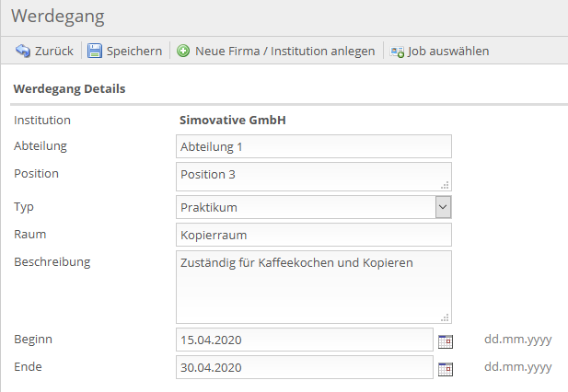This screenshot has width=568, height=392.
Task: Click the Ende date field 30.04.2020
Action: pos(305,367)
